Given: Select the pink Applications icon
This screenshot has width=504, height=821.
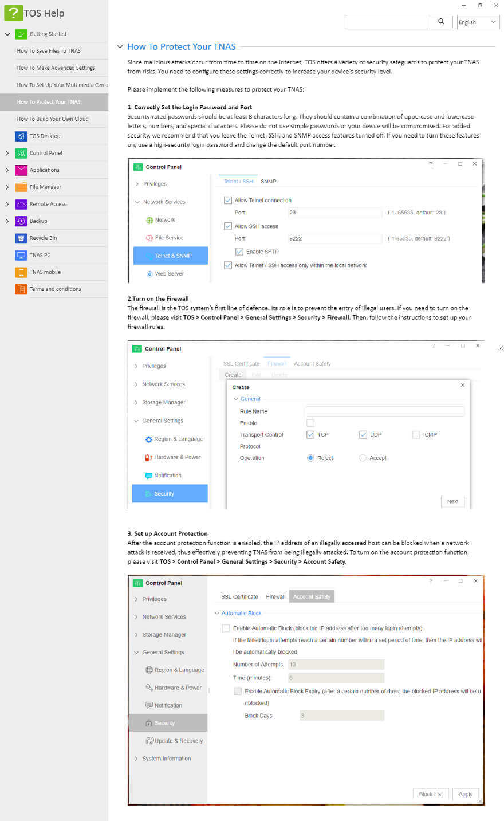Looking at the screenshot, I should pyautogui.click(x=21, y=170).
